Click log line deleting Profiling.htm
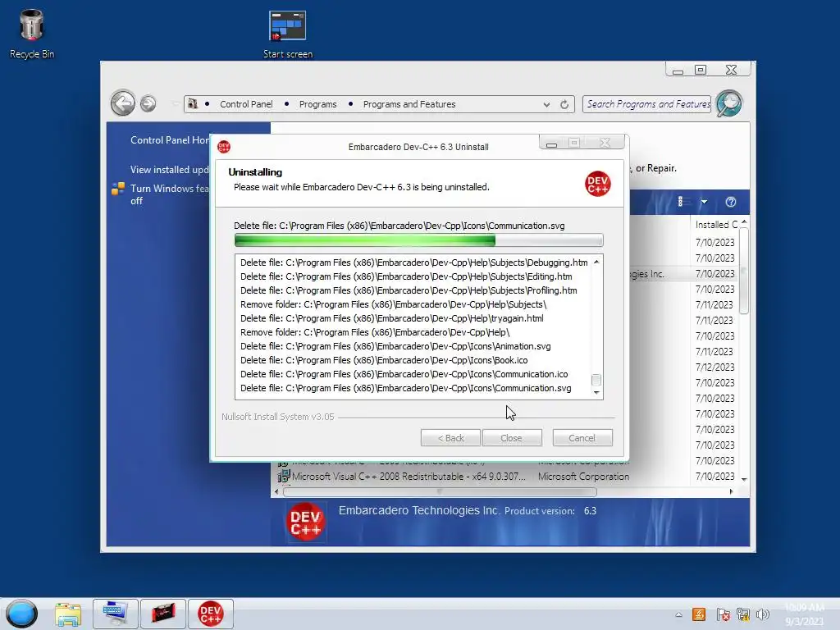This screenshot has width=840, height=630. [x=409, y=290]
